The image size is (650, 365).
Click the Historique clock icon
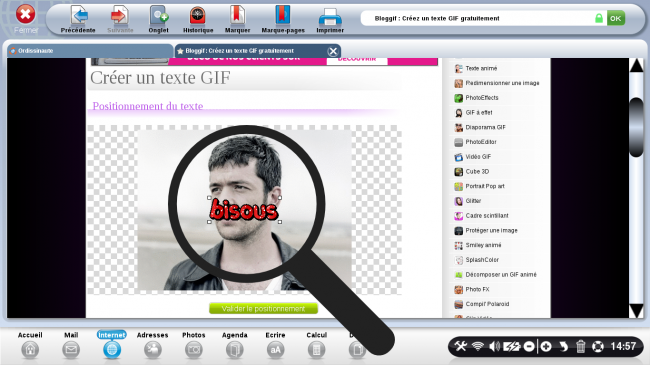[198, 16]
